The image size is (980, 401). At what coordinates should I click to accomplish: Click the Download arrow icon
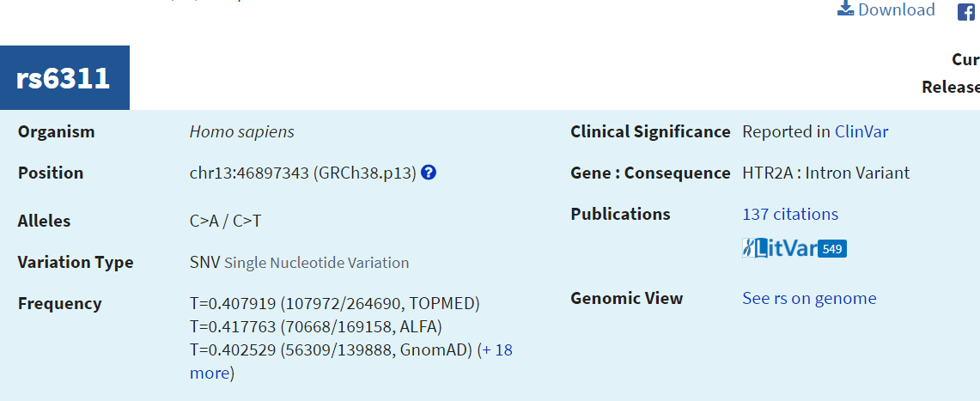click(845, 9)
